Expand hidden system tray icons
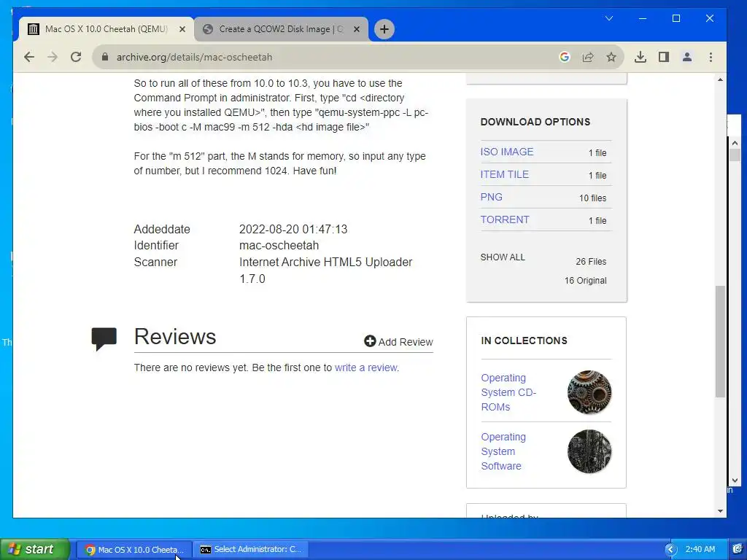The height and width of the screenshot is (560, 747). (671, 550)
